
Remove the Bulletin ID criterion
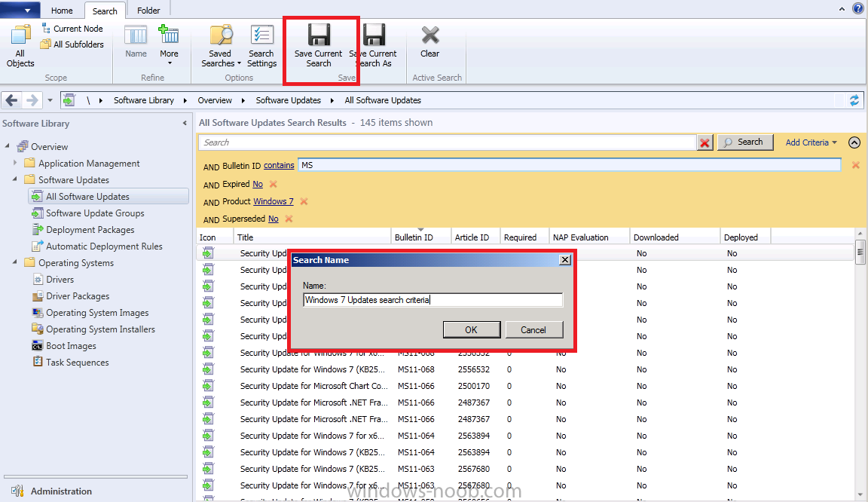(x=855, y=165)
